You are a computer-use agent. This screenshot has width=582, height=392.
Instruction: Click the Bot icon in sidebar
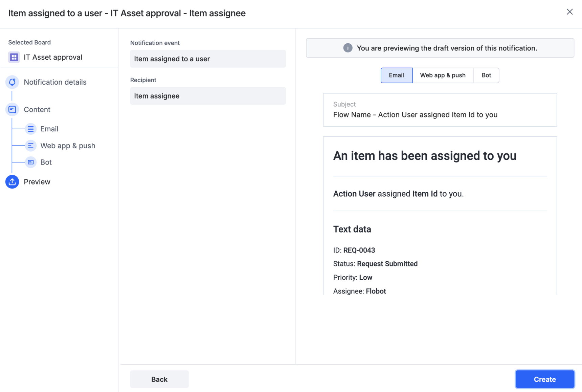tap(31, 162)
